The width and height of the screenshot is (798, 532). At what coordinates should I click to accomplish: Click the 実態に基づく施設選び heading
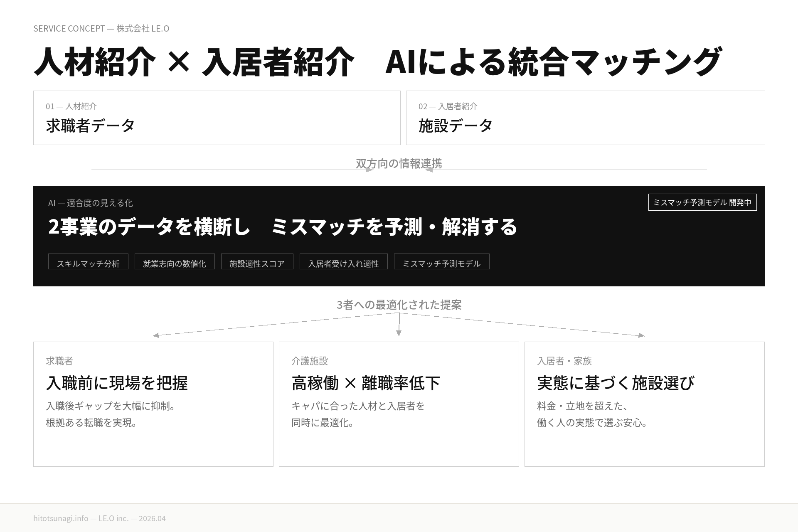(x=616, y=383)
